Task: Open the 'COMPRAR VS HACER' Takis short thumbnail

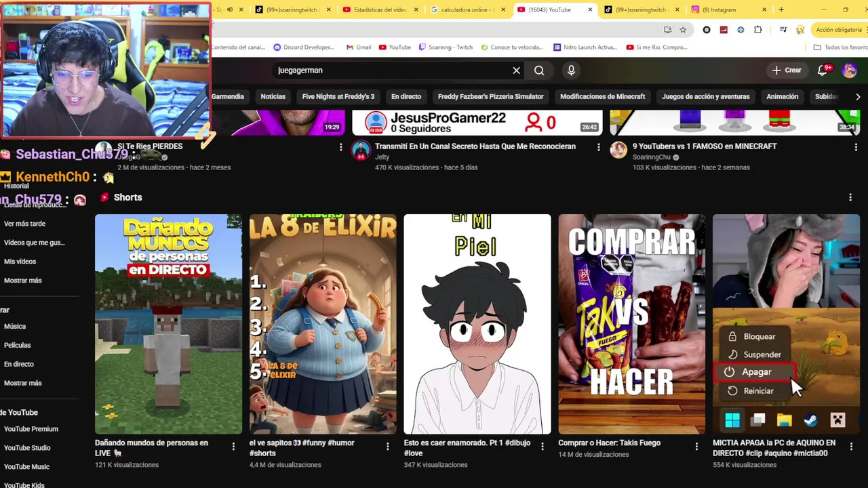Action: [632, 324]
